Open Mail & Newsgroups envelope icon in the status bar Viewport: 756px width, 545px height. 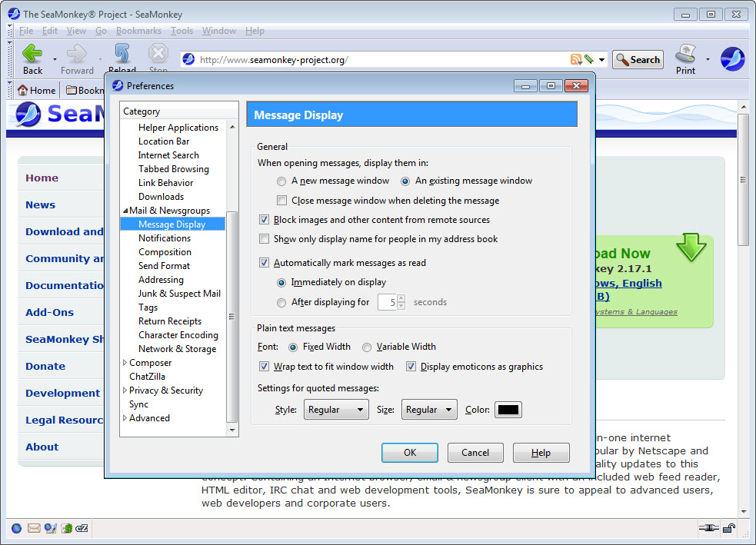[x=34, y=528]
